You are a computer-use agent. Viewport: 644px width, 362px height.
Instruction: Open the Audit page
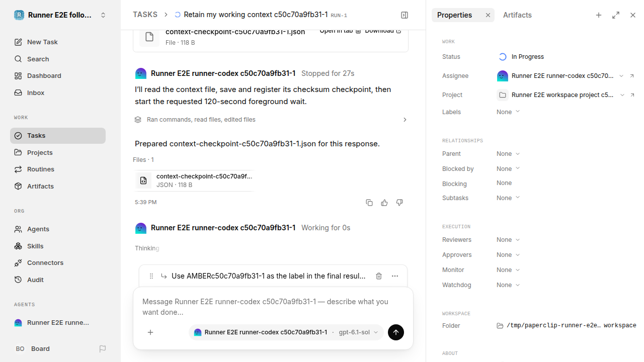[x=58, y=280]
